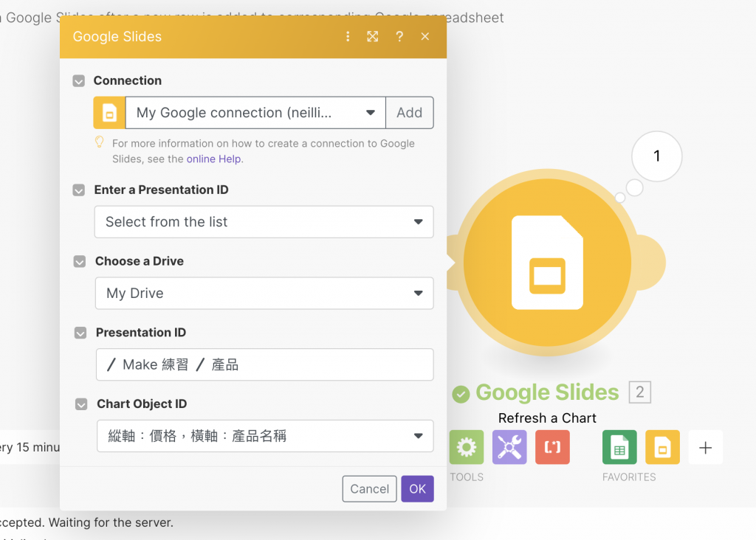Open help via the question mark icon
This screenshot has height=540, width=756.
click(x=399, y=37)
